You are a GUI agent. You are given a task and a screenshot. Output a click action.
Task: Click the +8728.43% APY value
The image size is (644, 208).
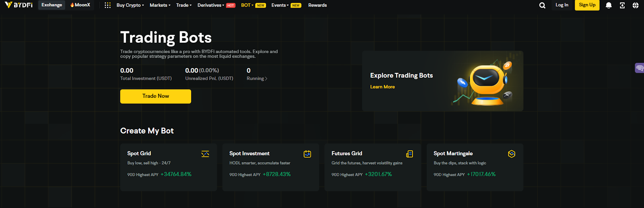[277, 174]
